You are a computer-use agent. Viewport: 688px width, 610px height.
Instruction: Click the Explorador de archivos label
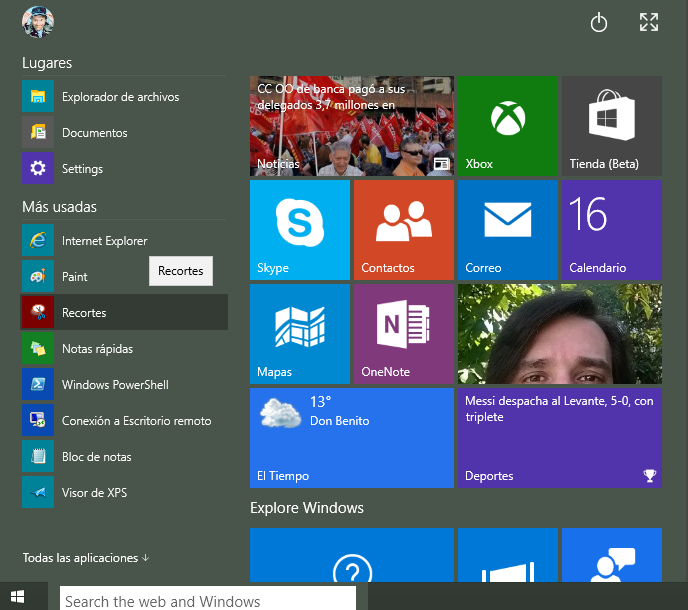pos(120,97)
